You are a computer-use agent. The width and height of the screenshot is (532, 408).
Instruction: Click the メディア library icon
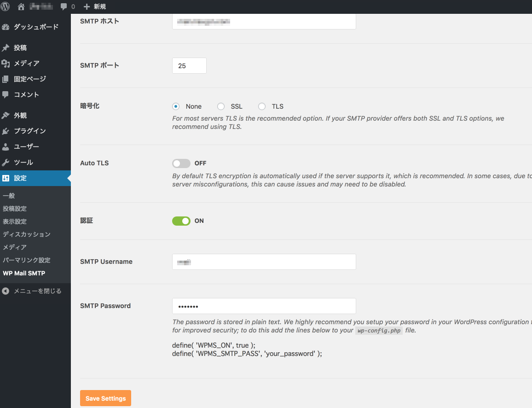click(x=6, y=64)
